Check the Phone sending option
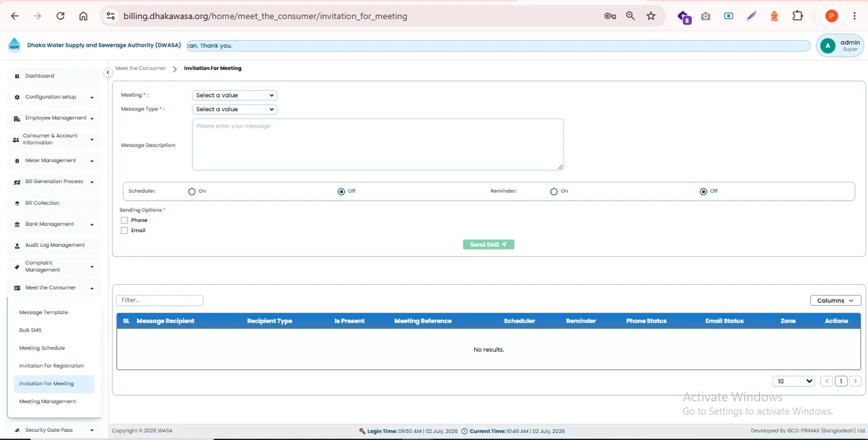 tap(124, 220)
